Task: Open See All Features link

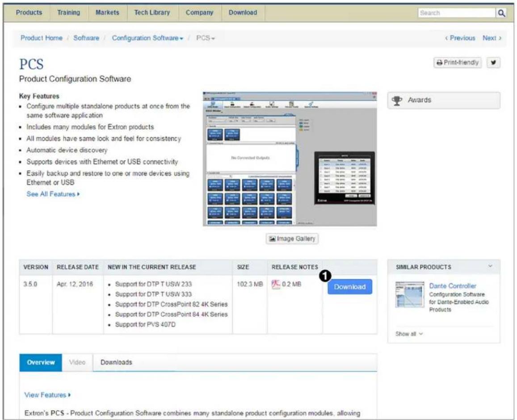Action: pos(53,194)
